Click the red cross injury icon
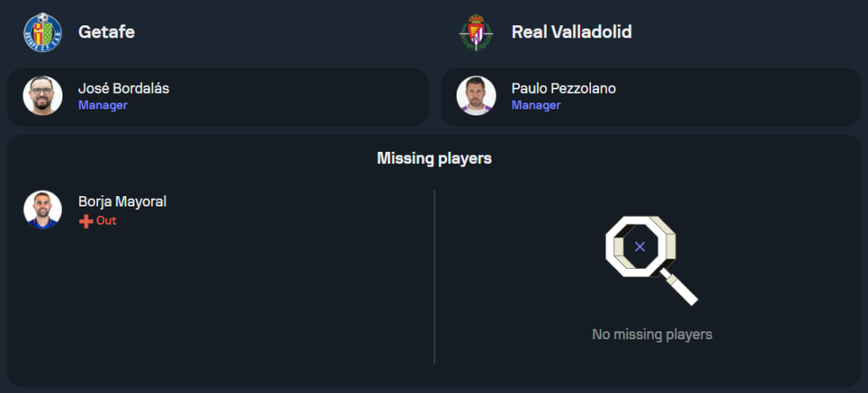The width and height of the screenshot is (868, 393). (85, 221)
